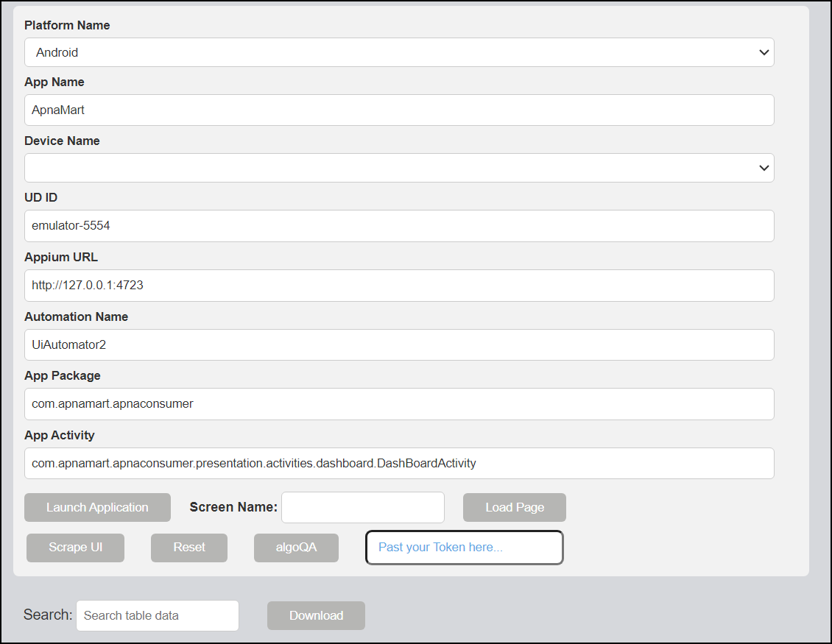The width and height of the screenshot is (832, 644).
Task: Open the Platform Name dropdown showing Android
Action: pyautogui.click(x=399, y=52)
